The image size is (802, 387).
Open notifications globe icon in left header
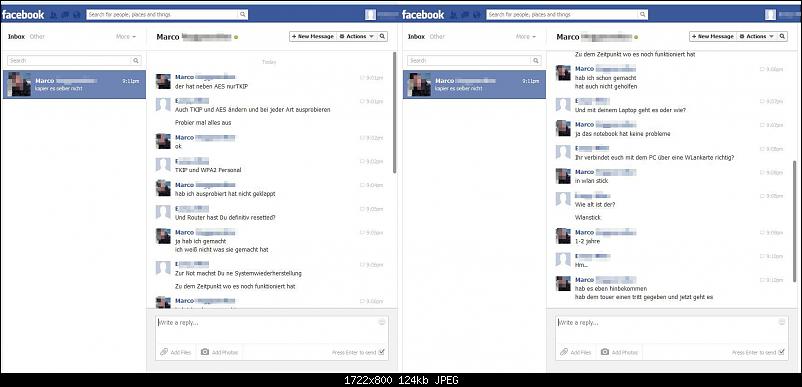77,15
